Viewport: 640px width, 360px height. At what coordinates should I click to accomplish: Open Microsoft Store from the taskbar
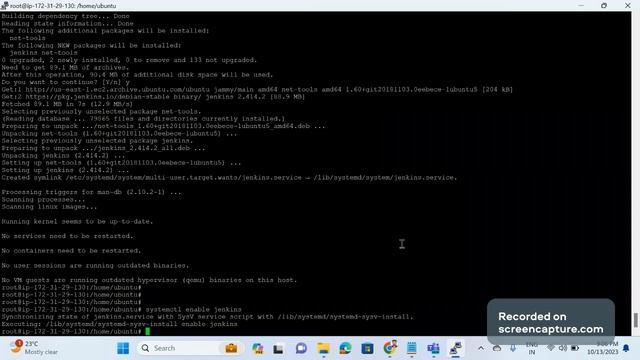(x=367, y=348)
